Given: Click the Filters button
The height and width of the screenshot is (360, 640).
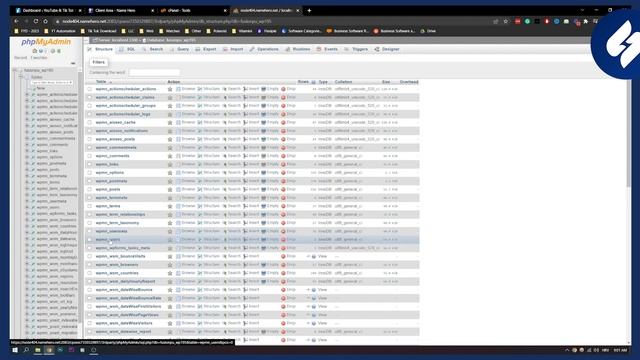Looking at the screenshot, I should pyautogui.click(x=98, y=62).
